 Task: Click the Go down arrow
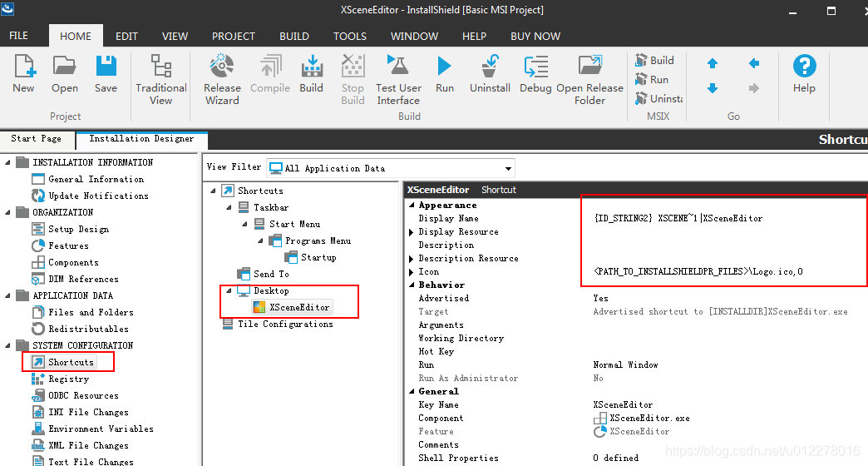[713, 88]
